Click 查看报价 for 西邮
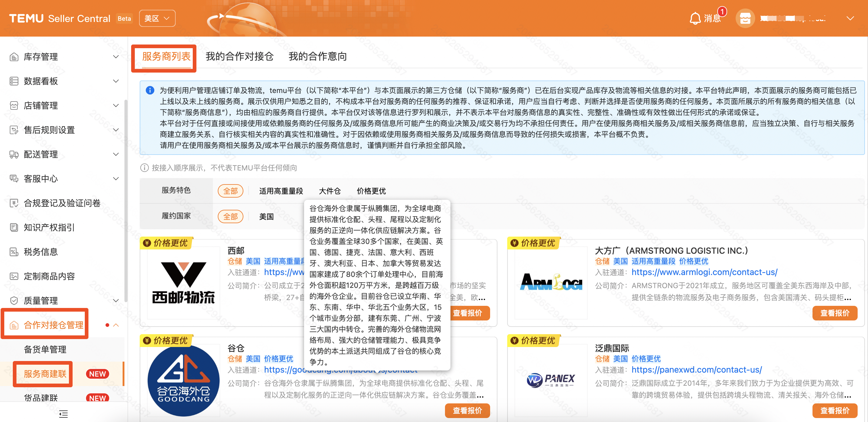 [x=470, y=313]
